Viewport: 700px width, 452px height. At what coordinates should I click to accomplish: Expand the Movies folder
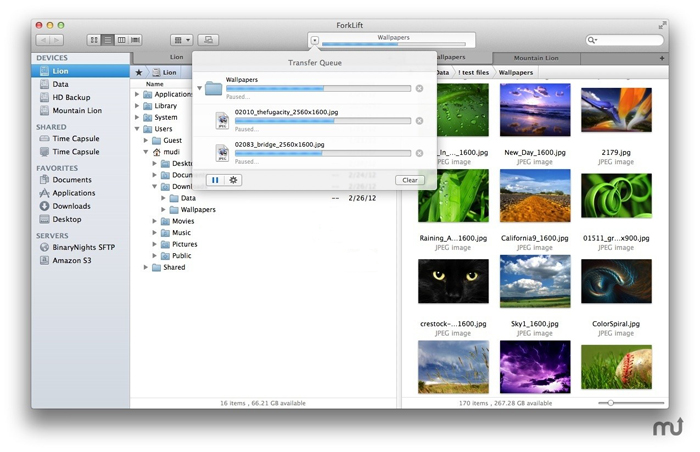tap(154, 221)
